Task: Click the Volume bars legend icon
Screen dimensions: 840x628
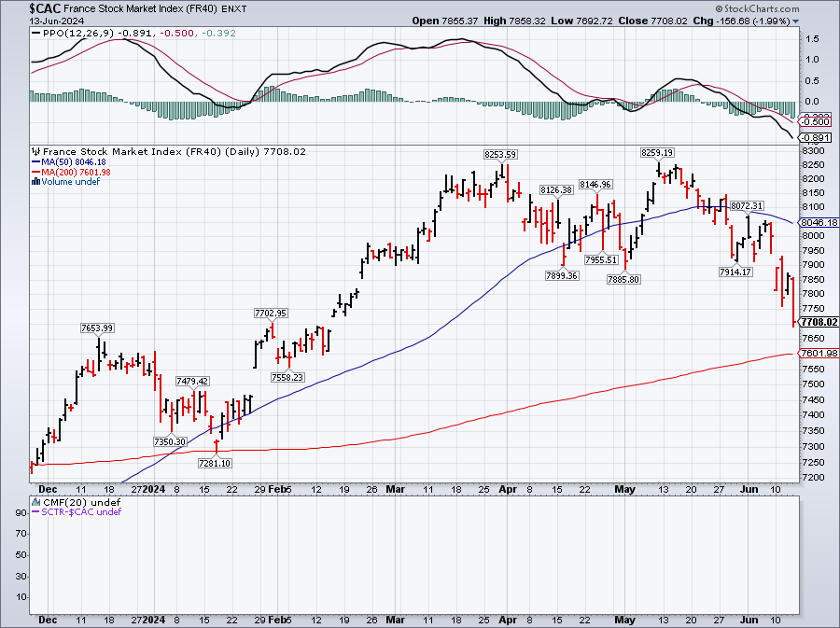Action: 35,182
